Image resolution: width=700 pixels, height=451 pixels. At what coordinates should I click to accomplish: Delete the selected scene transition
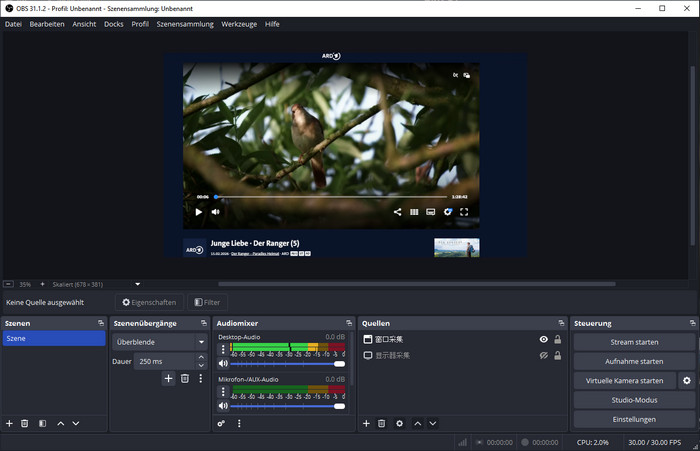(185, 378)
